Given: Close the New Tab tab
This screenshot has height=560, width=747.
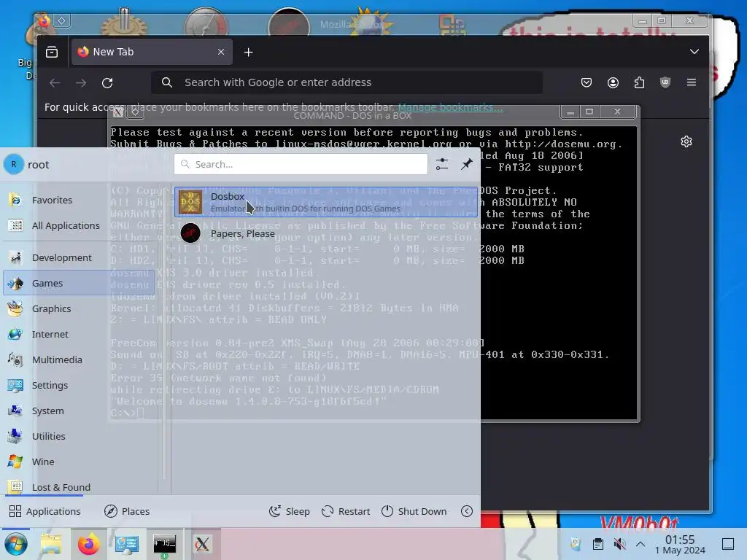Looking at the screenshot, I should pos(221,52).
